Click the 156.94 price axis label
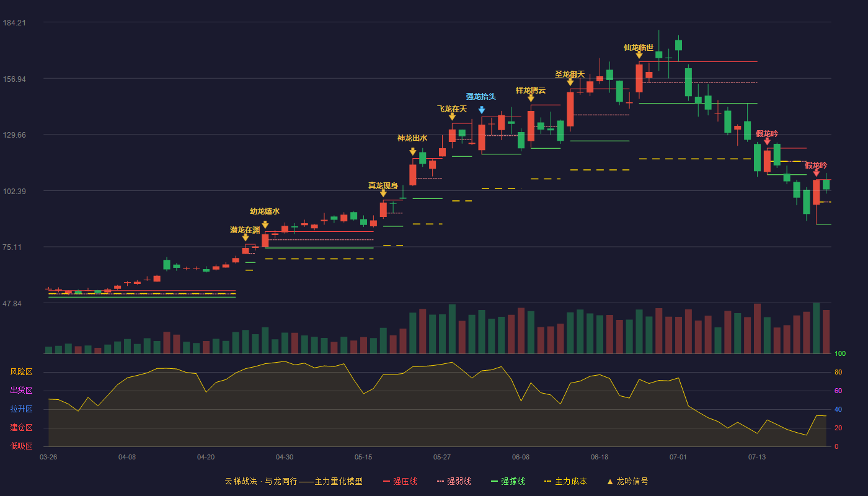This screenshot has width=868, height=496. pyautogui.click(x=14, y=79)
